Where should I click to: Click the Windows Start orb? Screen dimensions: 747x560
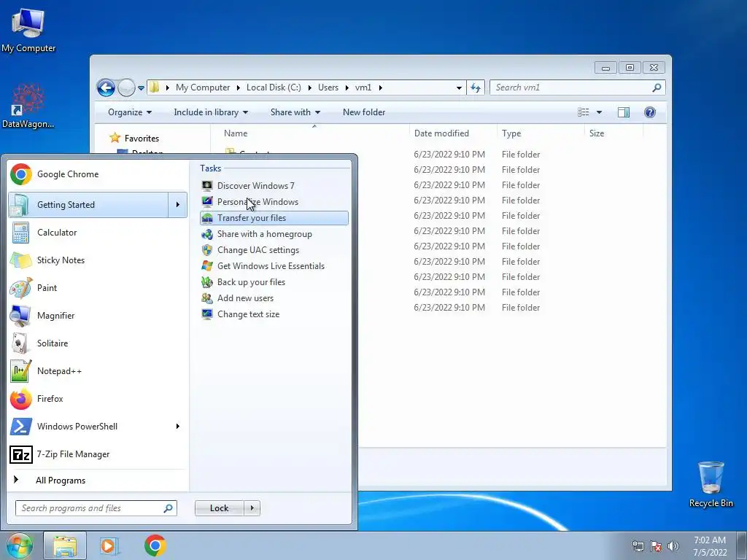pyautogui.click(x=19, y=545)
